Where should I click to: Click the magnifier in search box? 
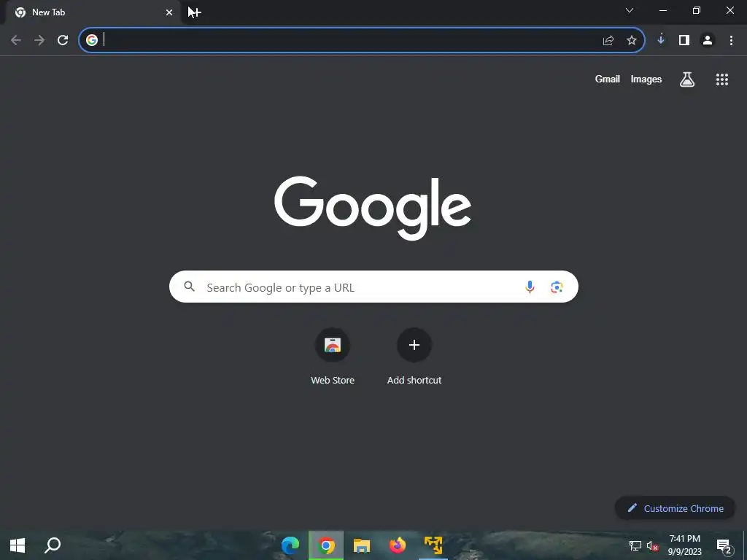tap(190, 287)
